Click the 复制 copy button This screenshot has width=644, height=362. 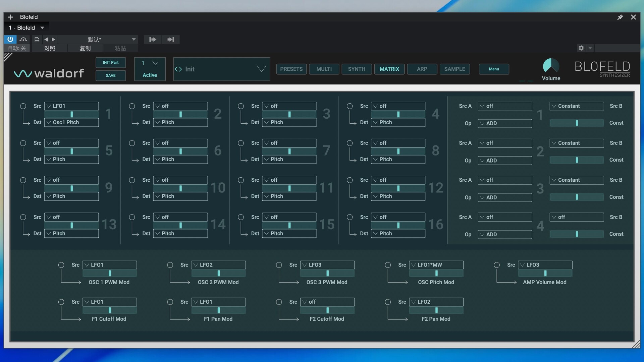(85, 48)
